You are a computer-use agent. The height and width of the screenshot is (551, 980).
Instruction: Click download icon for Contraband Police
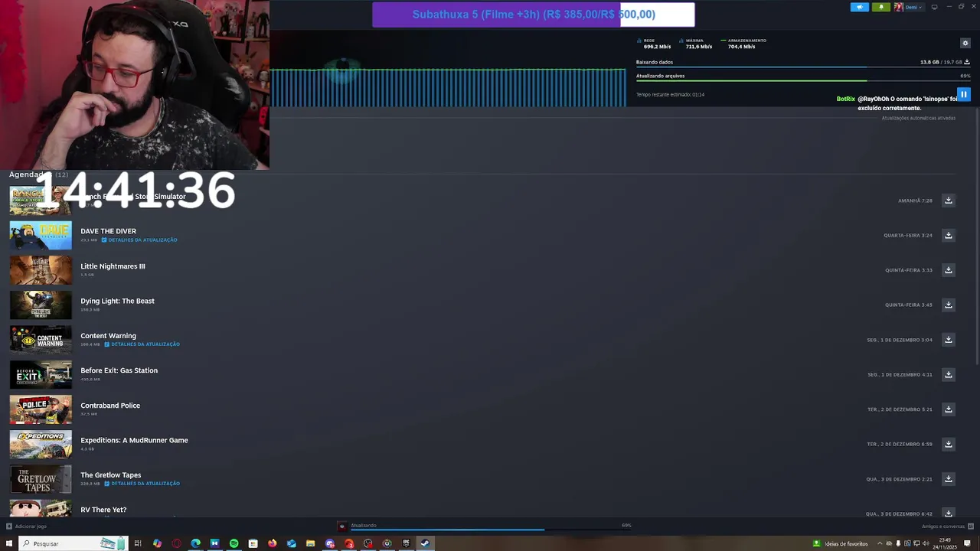tap(948, 409)
